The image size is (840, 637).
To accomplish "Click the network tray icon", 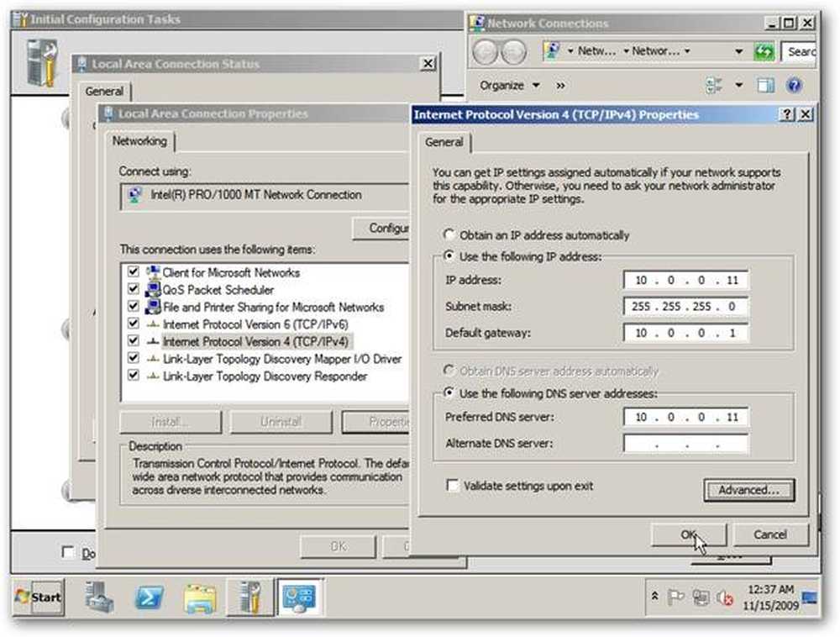I will tap(701, 597).
